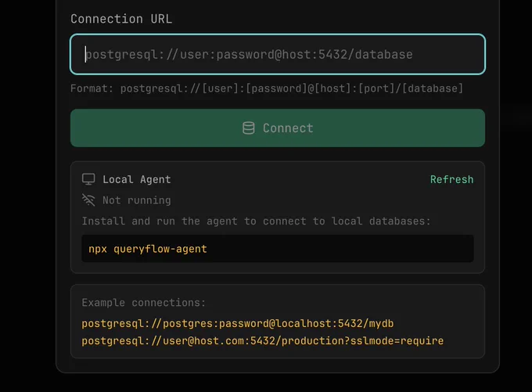Click the Connection URL label
Screen dimensions: 532x392
pos(121,19)
